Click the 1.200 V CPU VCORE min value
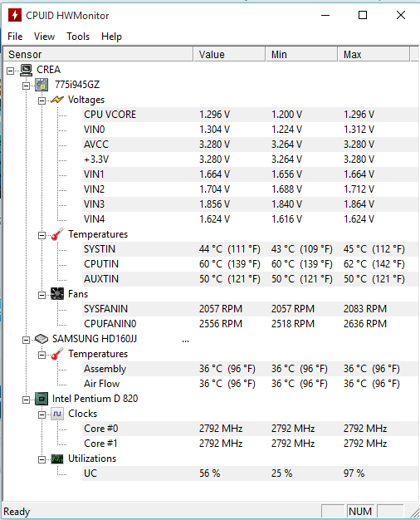The width and height of the screenshot is (420, 520). pos(286,115)
